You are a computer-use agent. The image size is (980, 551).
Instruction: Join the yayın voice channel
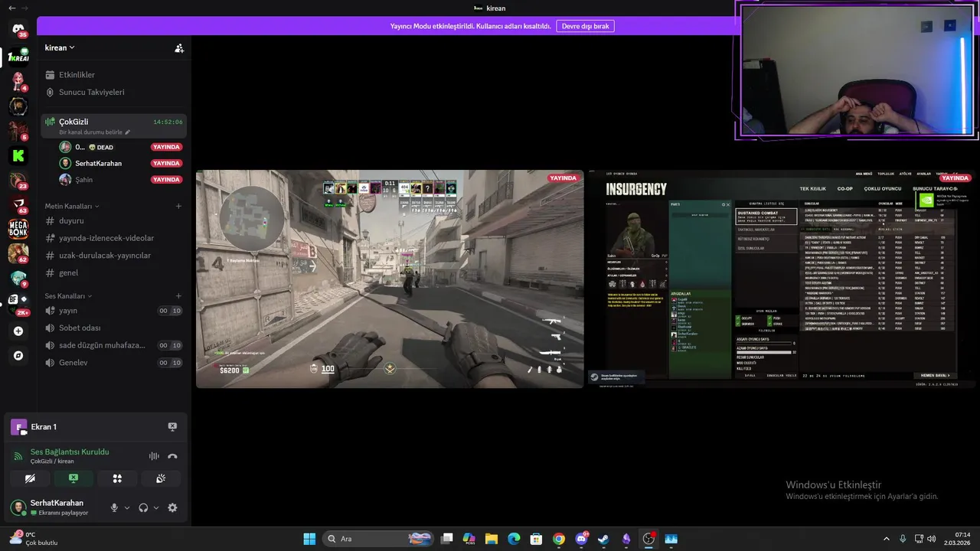pyautogui.click(x=113, y=311)
